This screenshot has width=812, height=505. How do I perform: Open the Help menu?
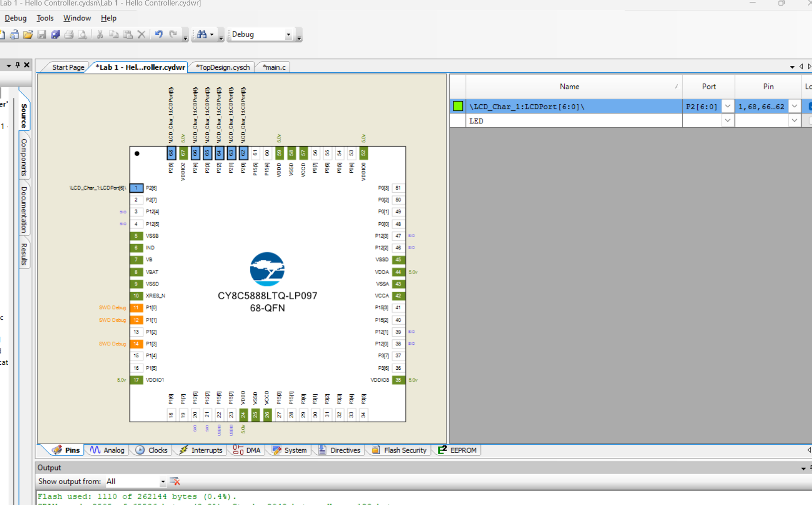click(108, 18)
